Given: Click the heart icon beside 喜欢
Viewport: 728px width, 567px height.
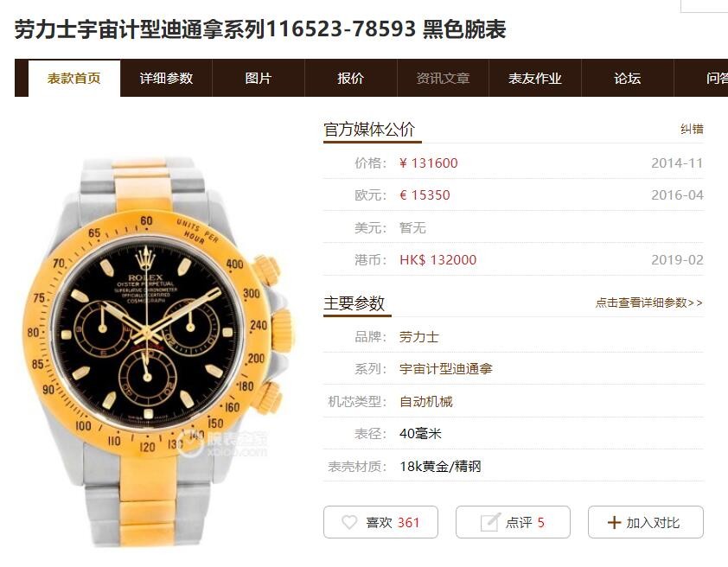Looking at the screenshot, I should click(x=349, y=522).
